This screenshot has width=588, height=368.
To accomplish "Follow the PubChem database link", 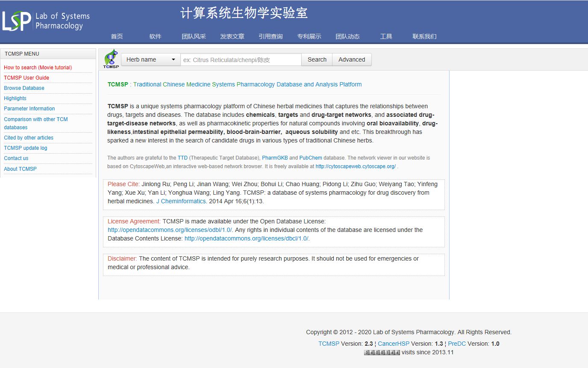I will coord(311,158).
